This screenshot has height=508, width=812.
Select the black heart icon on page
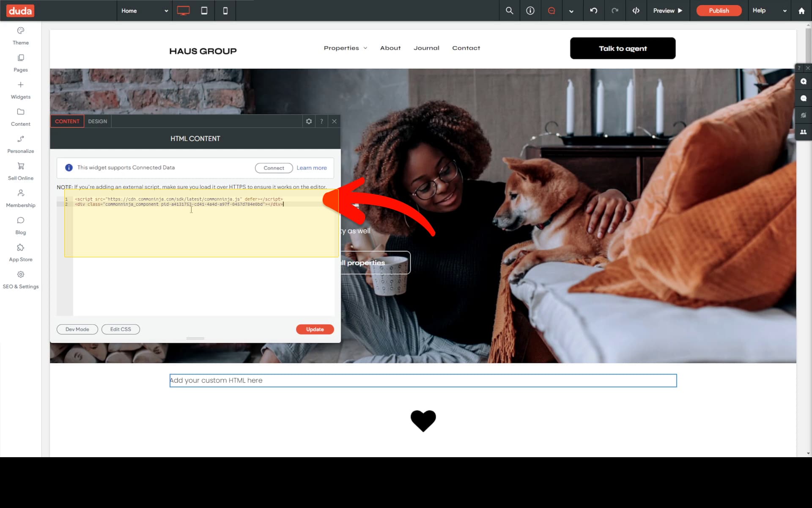[423, 421]
